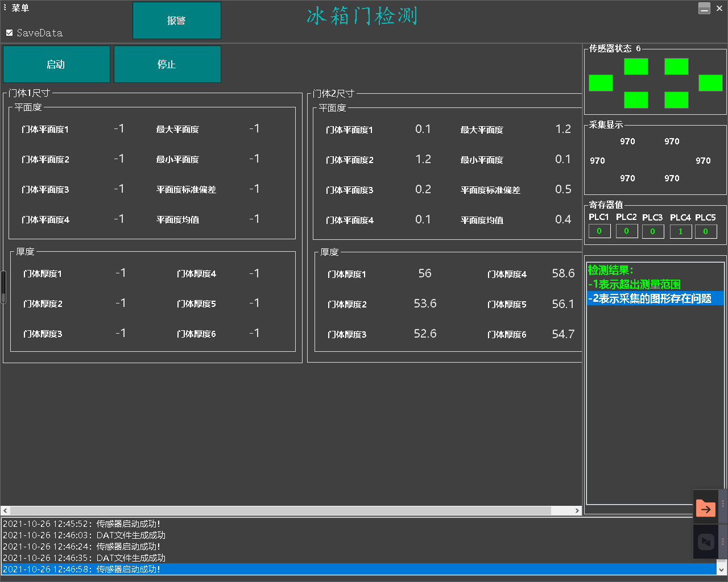
Task: Click the PLC1 register value field
Action: 599,231
